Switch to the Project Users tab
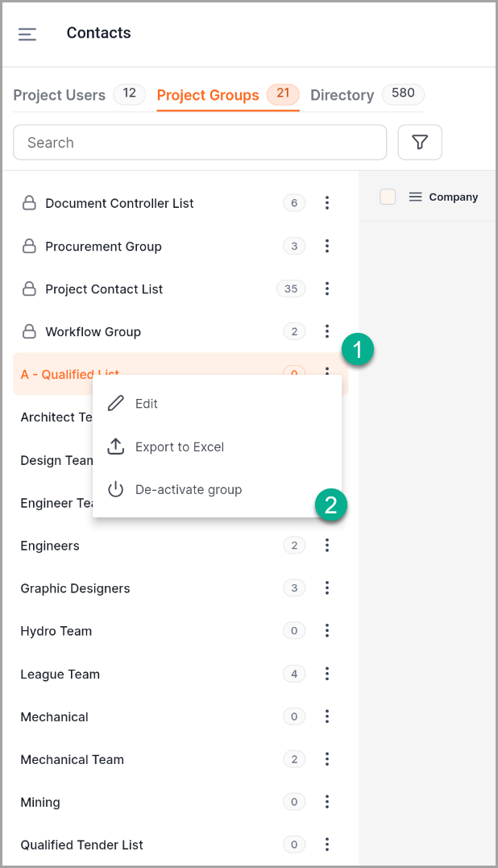This screenshot has width=498, height=868. click(x=60, y=95)
